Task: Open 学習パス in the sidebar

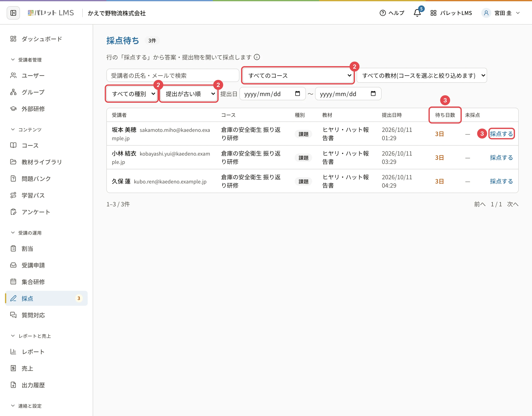Action: tap(46, 195)
